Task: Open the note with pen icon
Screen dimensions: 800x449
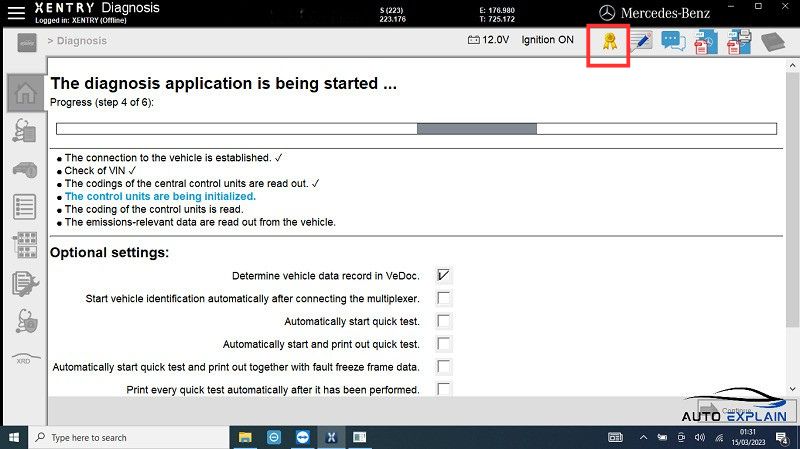Action: click(x=641, y=41)
